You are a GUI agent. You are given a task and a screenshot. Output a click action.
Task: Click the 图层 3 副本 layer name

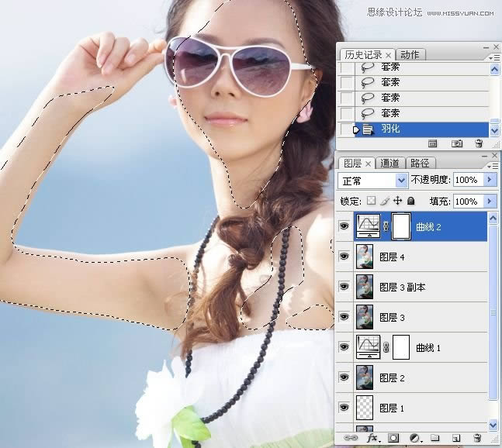402,288
